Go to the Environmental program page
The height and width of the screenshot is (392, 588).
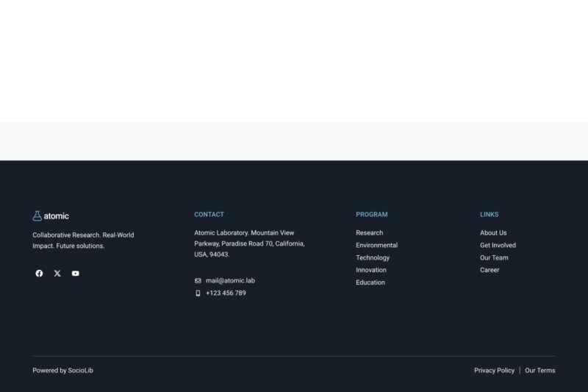click(x=376, y=246)
